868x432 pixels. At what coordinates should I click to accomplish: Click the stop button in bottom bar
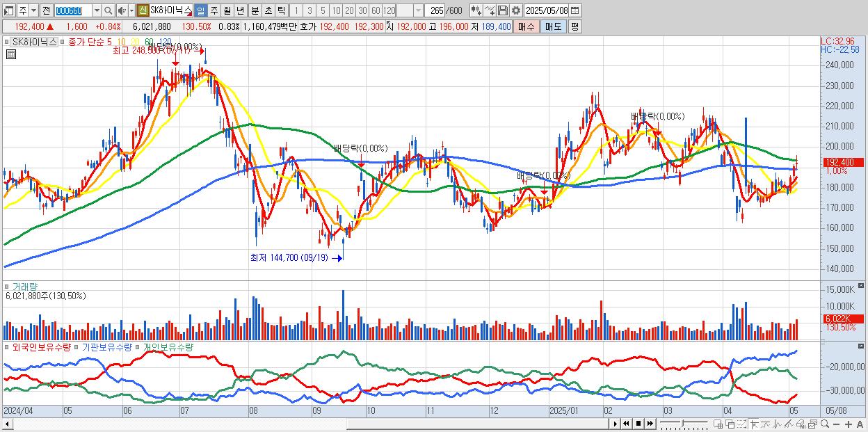click(638, 424)
